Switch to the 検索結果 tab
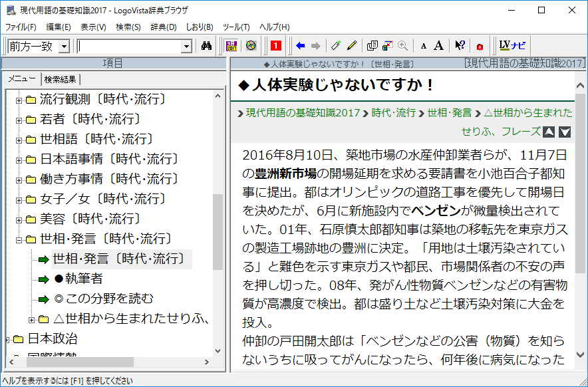Viewport: 588px width, 387px height. 60,80
